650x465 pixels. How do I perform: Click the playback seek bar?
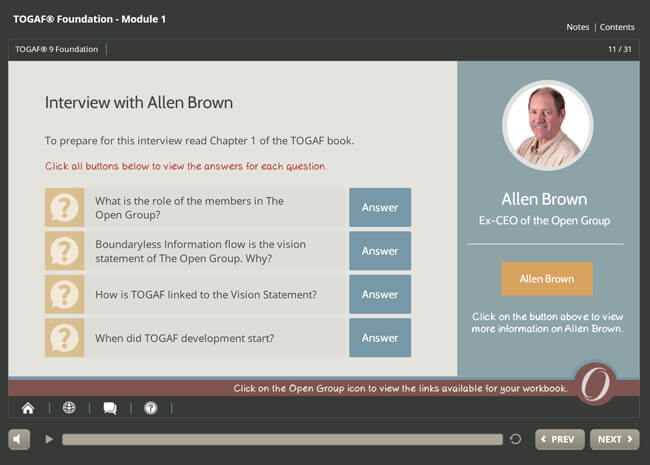pos(282,439)
